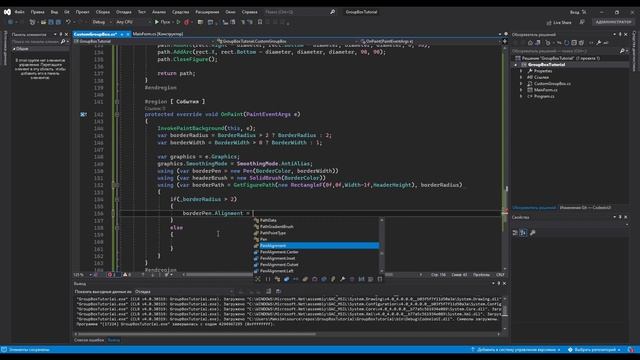Open the Список ошибок tab
The image size is (640, 360).
click(x=89, y=340)
